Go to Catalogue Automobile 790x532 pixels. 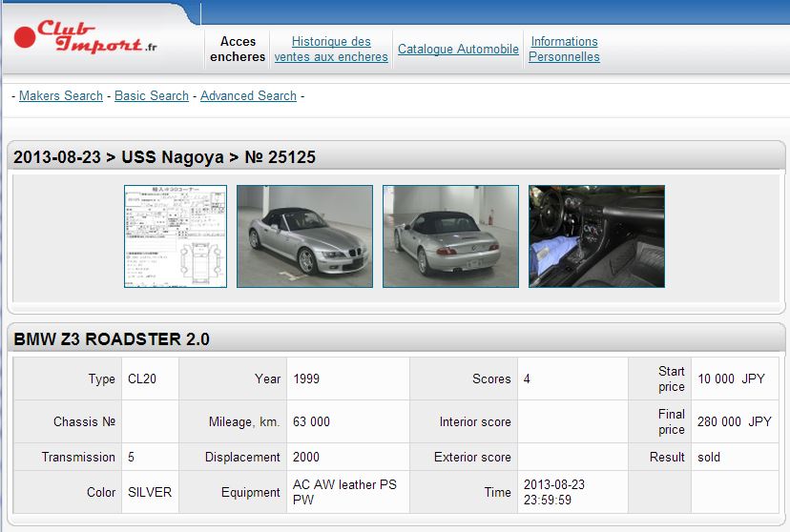coord(458,49)
